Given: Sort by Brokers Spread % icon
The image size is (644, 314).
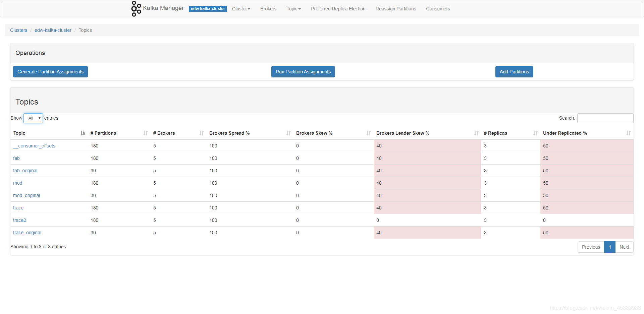Looking at the screenshot, I should 288,133.
